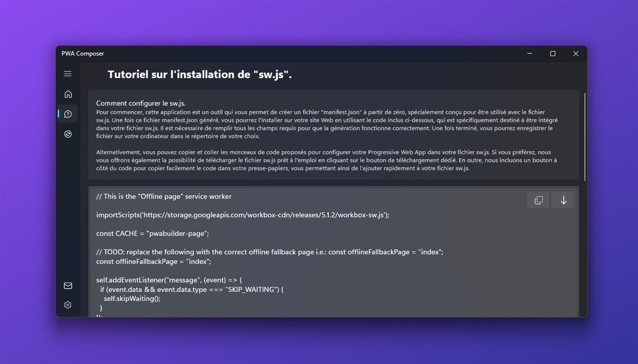The image size is (638, 364).
Task: Click the "Comment configurer le sw.js." subtitle
Action: [141, 103]
